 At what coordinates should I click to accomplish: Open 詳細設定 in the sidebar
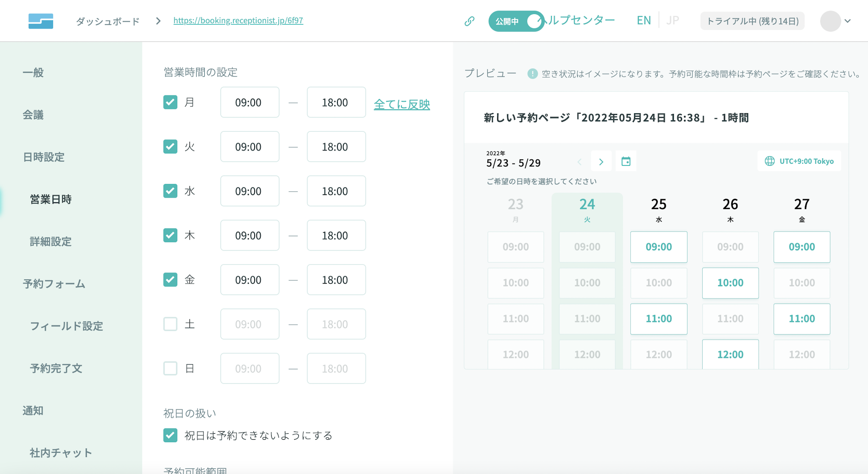tap(50, 242)
